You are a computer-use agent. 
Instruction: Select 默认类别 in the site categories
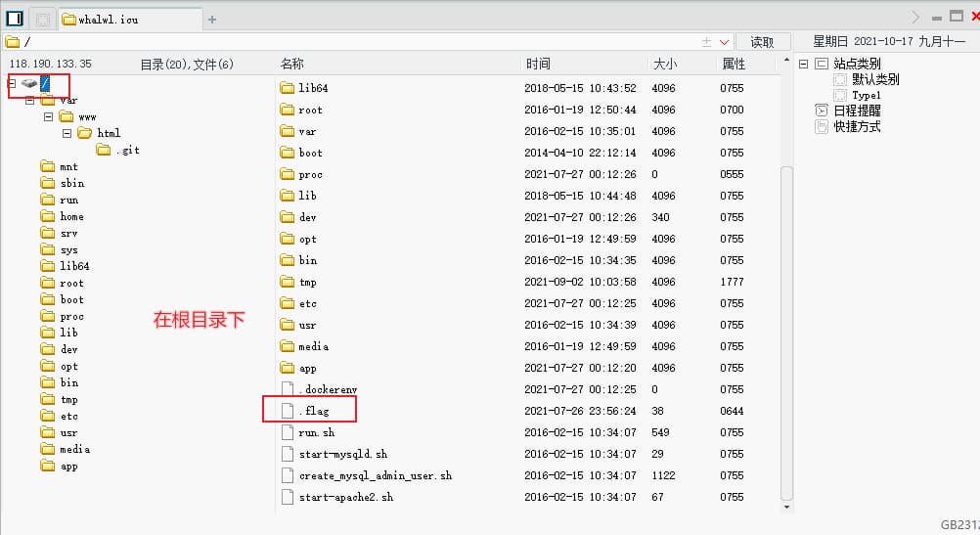click(875, 79)
